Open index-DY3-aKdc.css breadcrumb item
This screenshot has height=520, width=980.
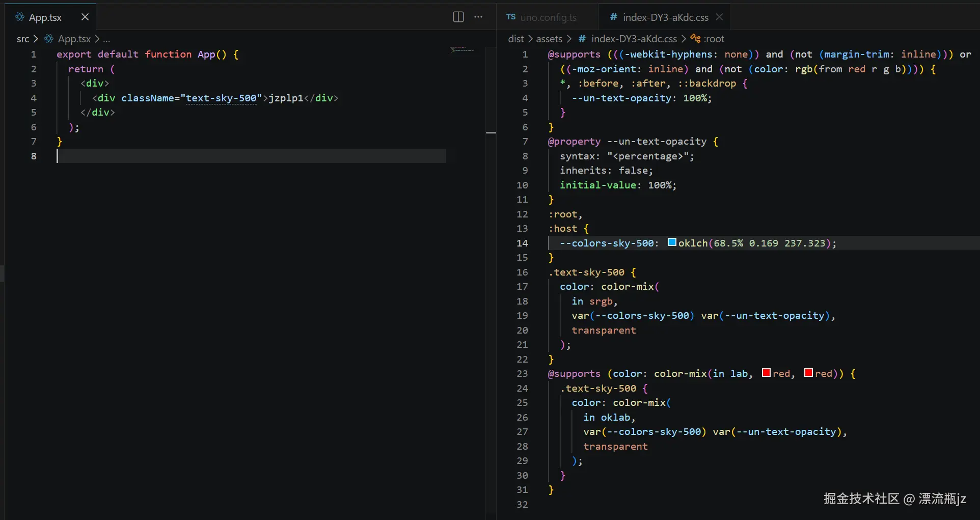(x=634, y=39)
